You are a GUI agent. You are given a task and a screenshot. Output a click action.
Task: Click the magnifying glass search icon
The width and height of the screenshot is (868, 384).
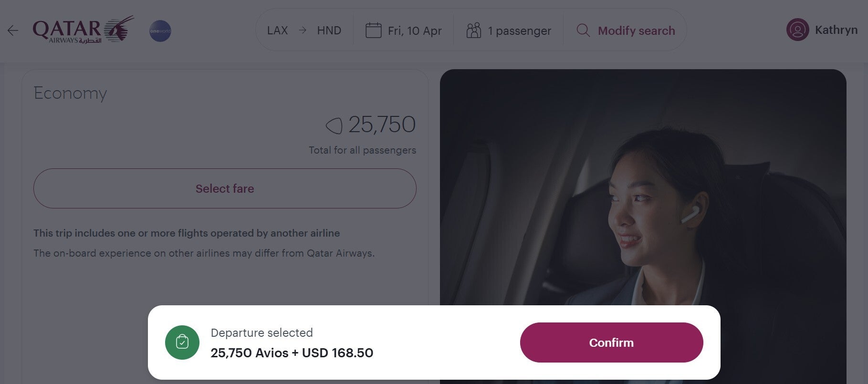point(583,31)
